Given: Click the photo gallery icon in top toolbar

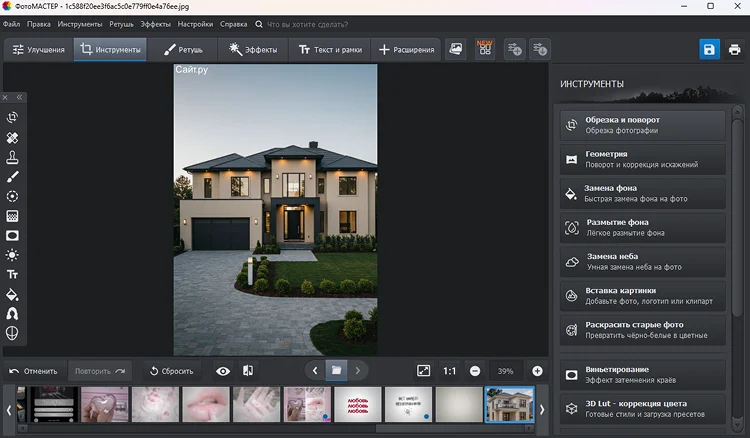Looking at the screenshot, I should point(456,49).
